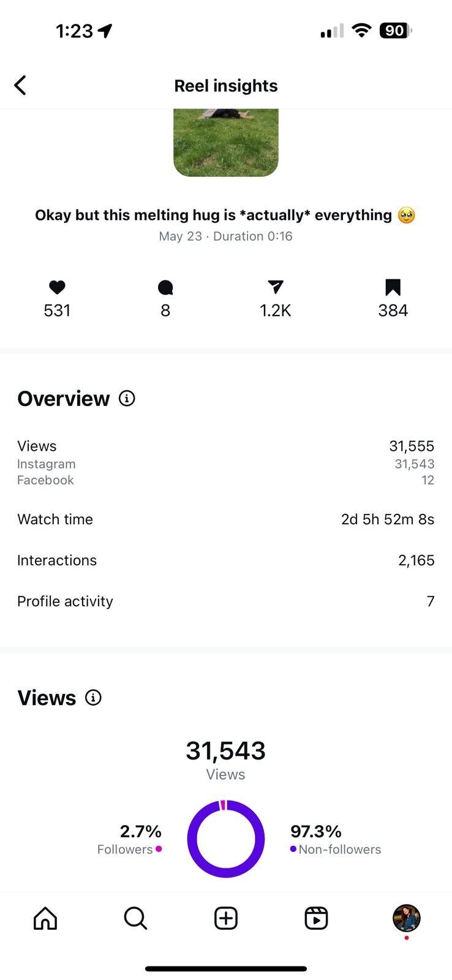Tap the comments bubble icon
The width and height of the screenshot is (452, 980).
tap(165, 287)
